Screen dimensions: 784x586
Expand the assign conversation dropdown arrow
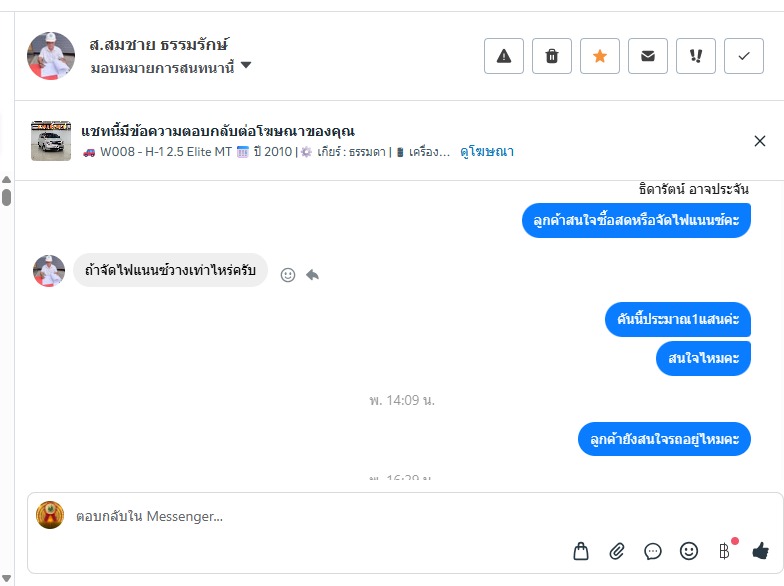click(x=246, y=66)
